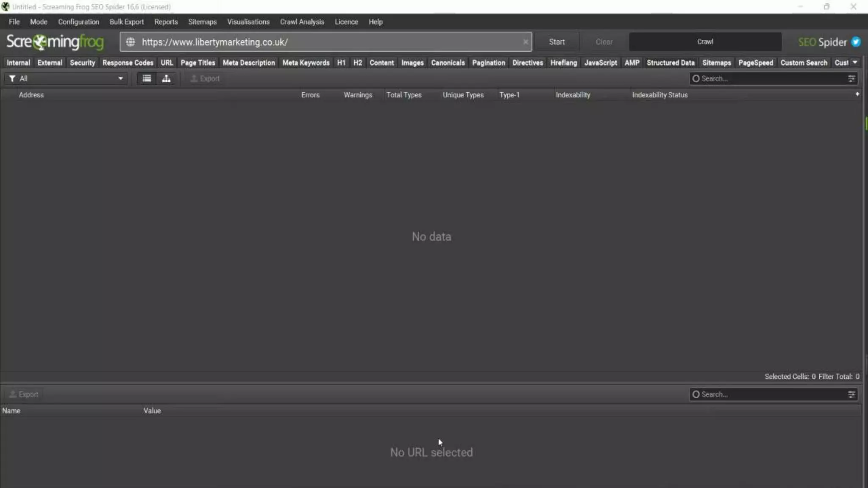Add column with the plus icon
Screen dimensions: 868x488
coord(857,94)
